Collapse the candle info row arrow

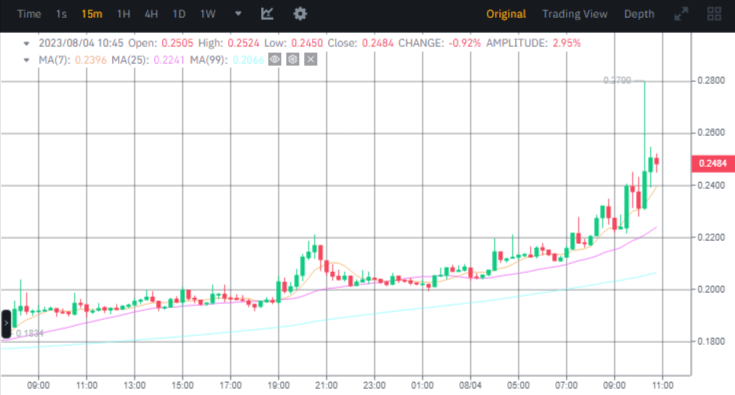click(27, 44)
